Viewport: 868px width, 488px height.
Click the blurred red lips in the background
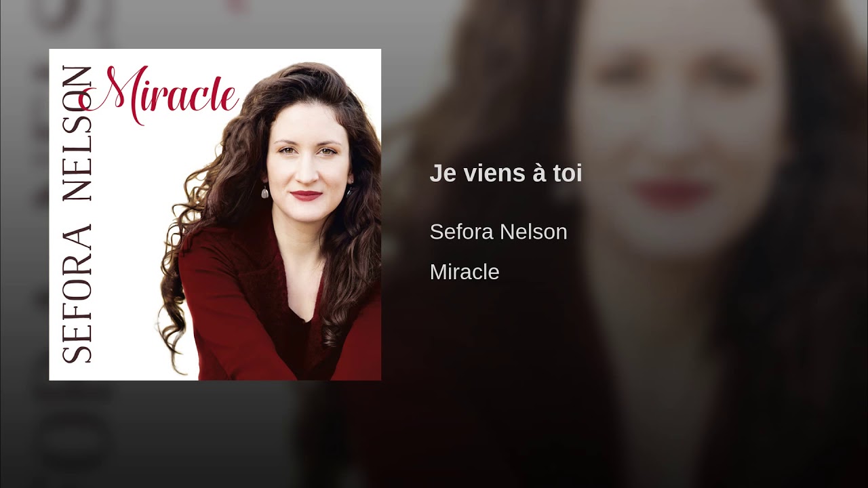point(674,192)
